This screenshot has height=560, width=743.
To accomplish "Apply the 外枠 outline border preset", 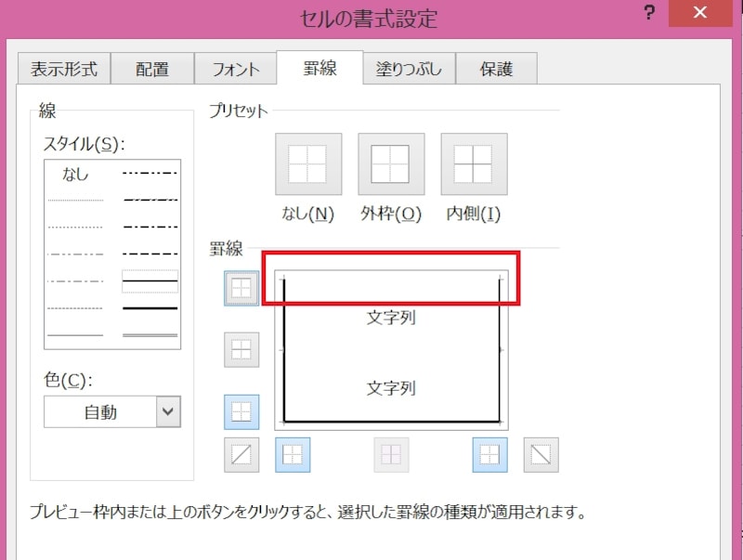I will click(x=390, y=165).
